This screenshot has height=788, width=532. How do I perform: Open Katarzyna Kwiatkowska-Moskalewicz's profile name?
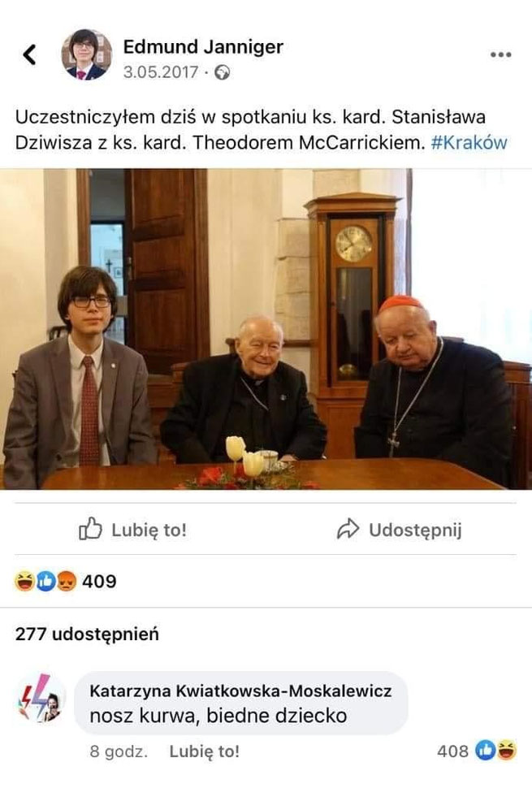click(x=240, y=691)
